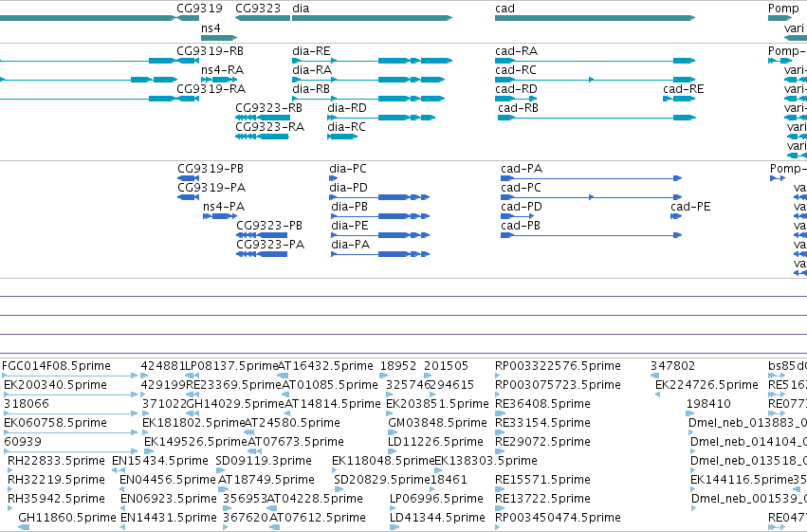Image resolution: width=807 pixels, height=532 pixels.
Task: Select transcript cad-RA
Action: pyautogui.click(x=595, y=61)
